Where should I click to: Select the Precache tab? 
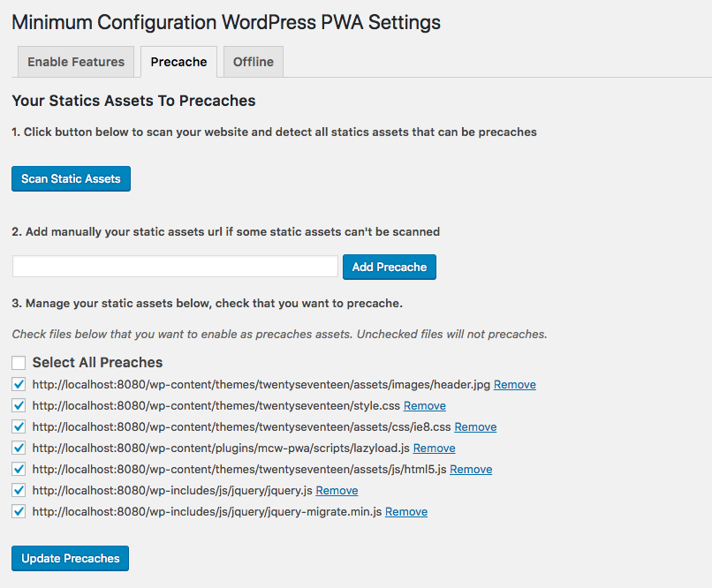coord(178,62)
